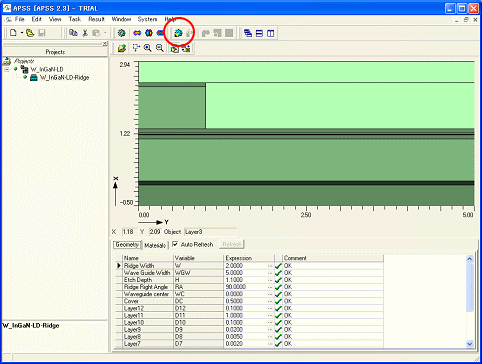Click the Zoom in magnifier icon
The width and height of the screenshot is (482, 364).
[148, 48]
